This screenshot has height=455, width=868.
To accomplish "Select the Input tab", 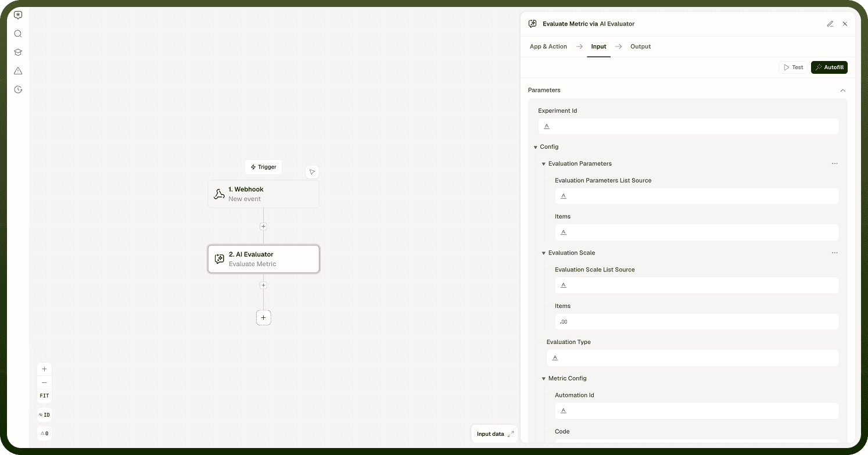I will 598,46.
